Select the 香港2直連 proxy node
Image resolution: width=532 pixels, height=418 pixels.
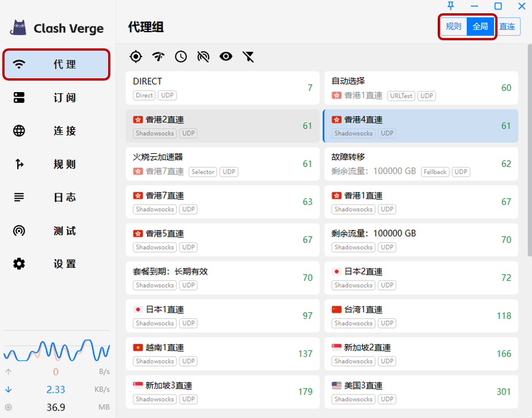pyautogui.click(x=222, y=126)
